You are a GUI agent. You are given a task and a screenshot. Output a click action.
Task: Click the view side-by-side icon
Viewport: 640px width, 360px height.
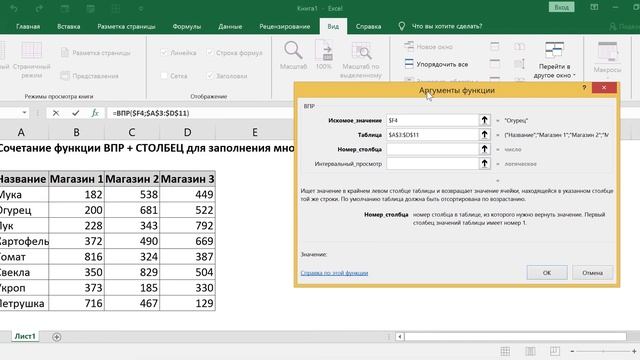tap(519, 47)
